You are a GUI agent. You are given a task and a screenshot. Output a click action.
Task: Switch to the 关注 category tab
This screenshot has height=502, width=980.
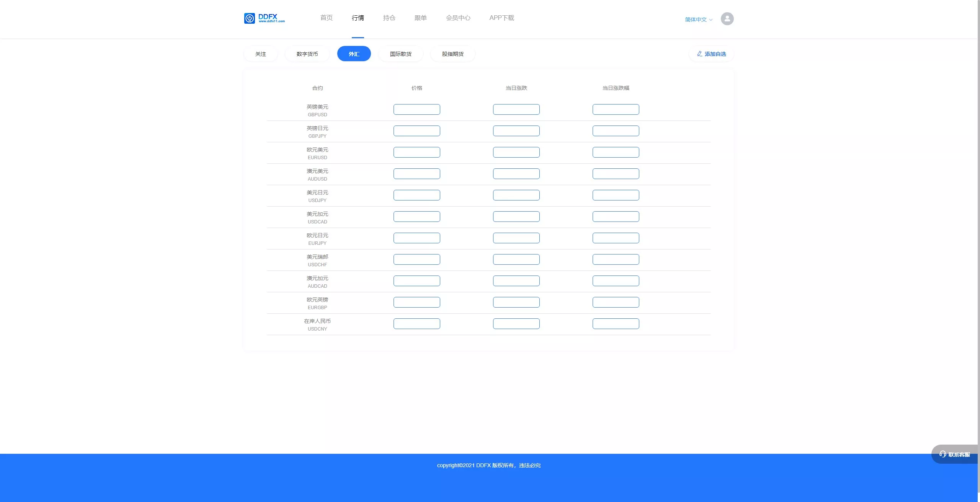click(261, 54)
